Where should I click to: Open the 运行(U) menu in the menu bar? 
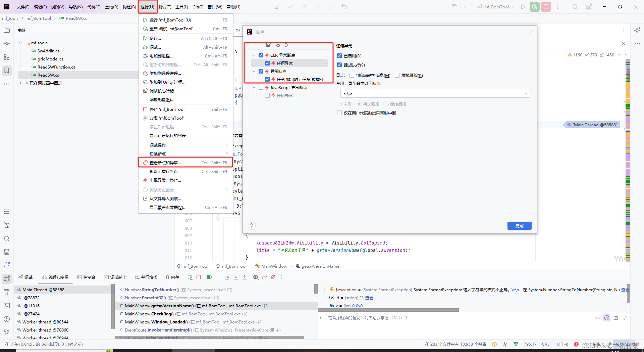[x=147, y=7]
